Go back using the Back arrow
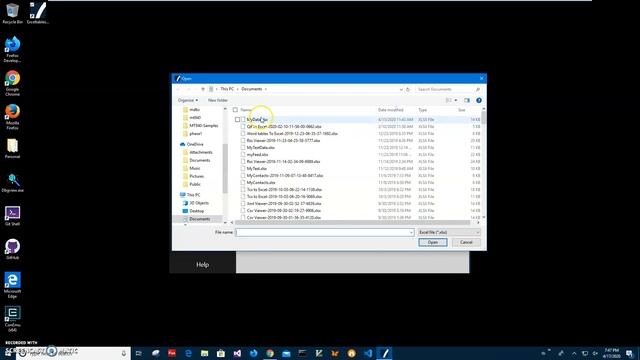The height and width of the screenshot is (360, 640). pos(178,89)
